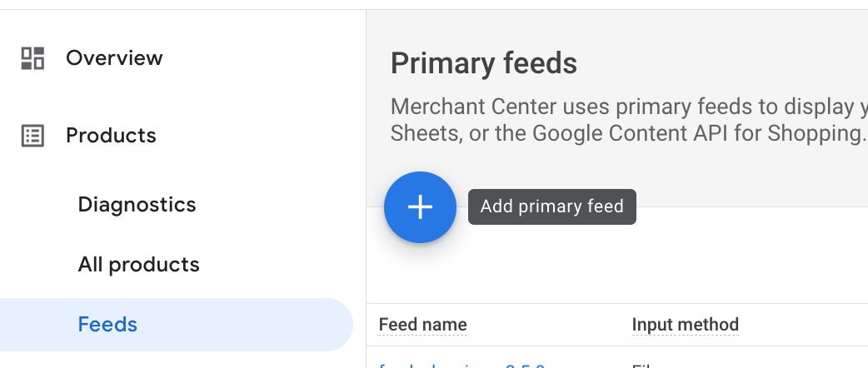This screenshot has width=868, height=368.
Task: Sort by the Input method column header
Action: click(x=686, y=325)
